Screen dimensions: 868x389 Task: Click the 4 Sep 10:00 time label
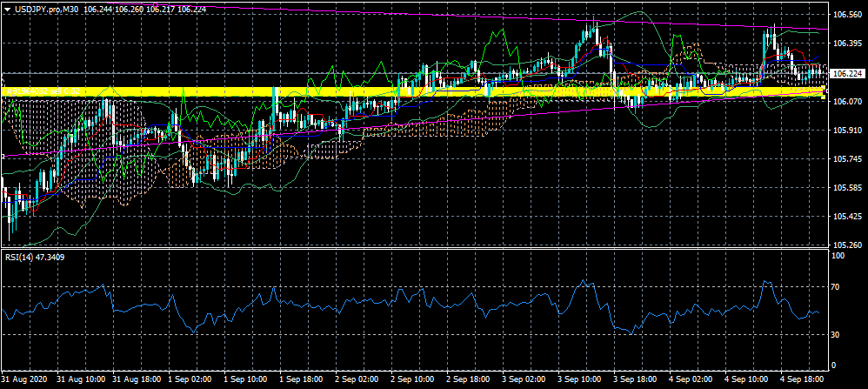747,379
